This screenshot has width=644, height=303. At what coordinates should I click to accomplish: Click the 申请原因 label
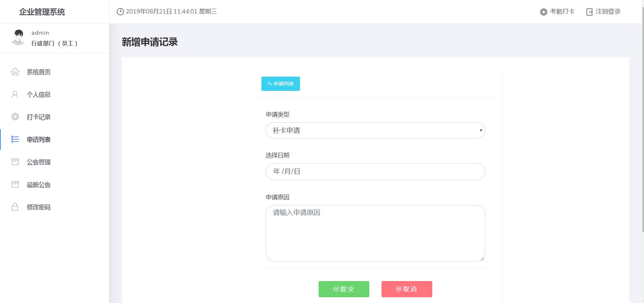(x=278, y=197)
